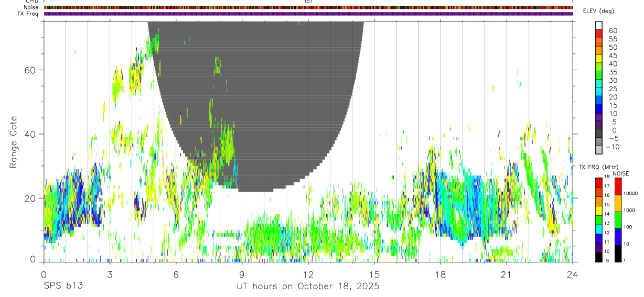
Task: Click the '−10' ELEV scale value
Action: 613,147
